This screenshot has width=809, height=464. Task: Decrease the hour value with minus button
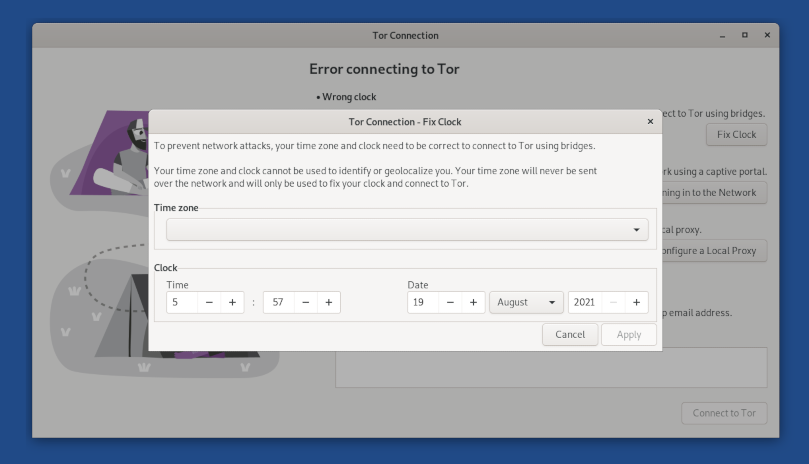click(x=209, y=302)
